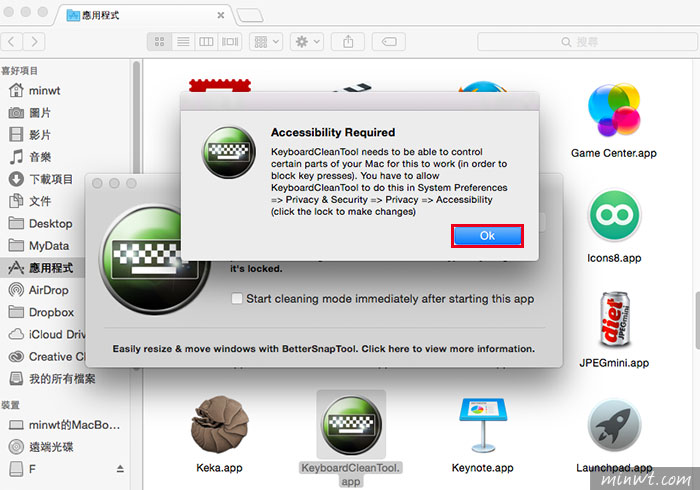The image size is (700, 490).
Task: Select the 應用程式 tab
Action: [143, 15]
